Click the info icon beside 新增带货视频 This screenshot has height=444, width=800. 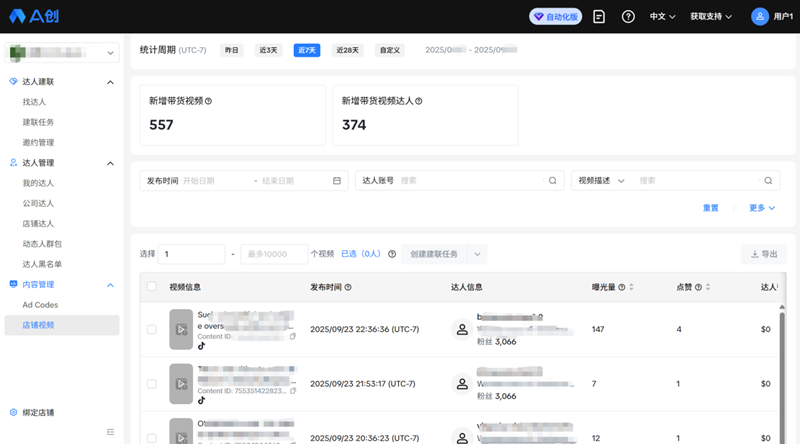(x=208, y=101)
